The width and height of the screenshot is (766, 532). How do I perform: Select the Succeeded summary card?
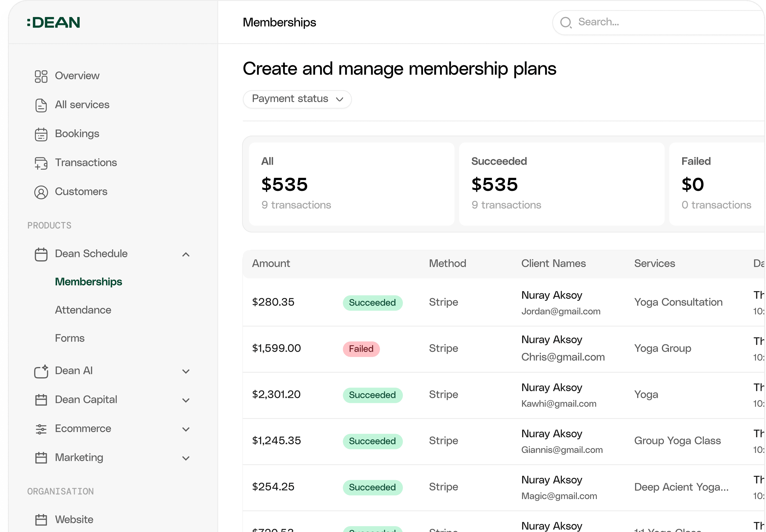tap(562, 184)
